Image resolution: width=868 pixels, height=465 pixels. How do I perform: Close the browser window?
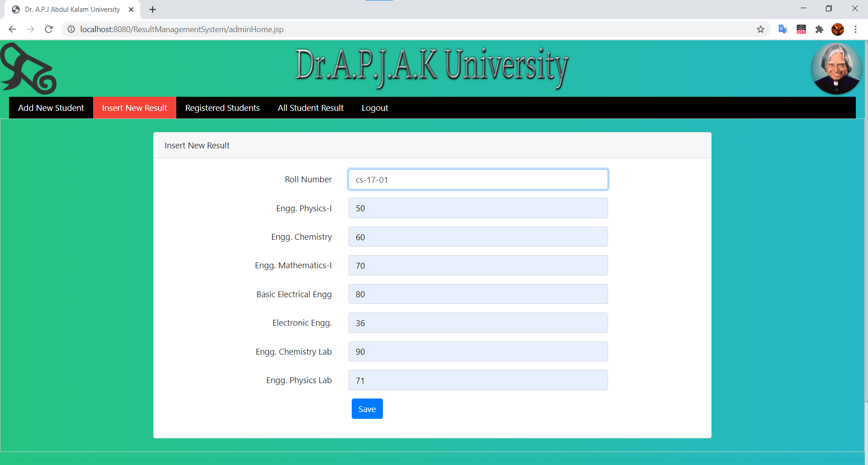click(x=854, y=9)
